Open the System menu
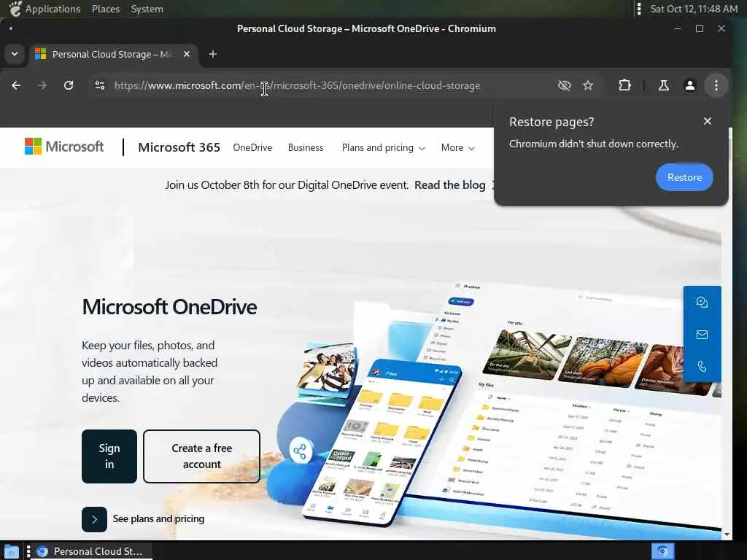Image resolution: width=747 pixels, height=560 pixels. (x=147, y=9)
